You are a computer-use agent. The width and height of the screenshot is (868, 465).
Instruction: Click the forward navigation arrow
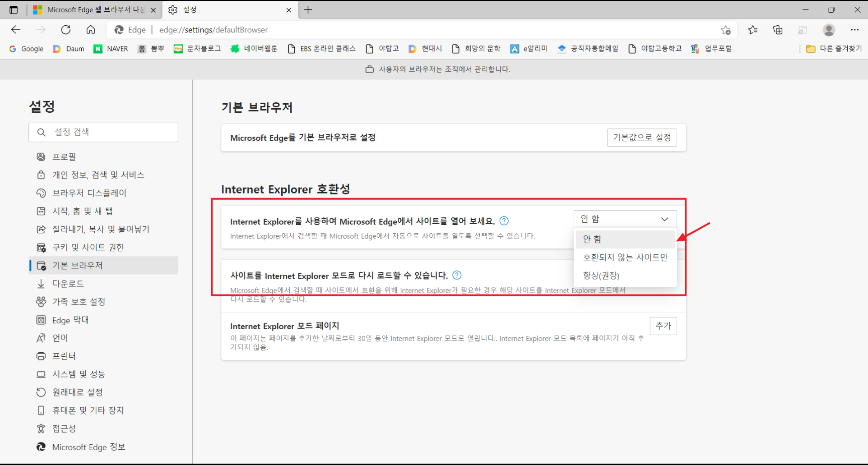click(41, 30)
